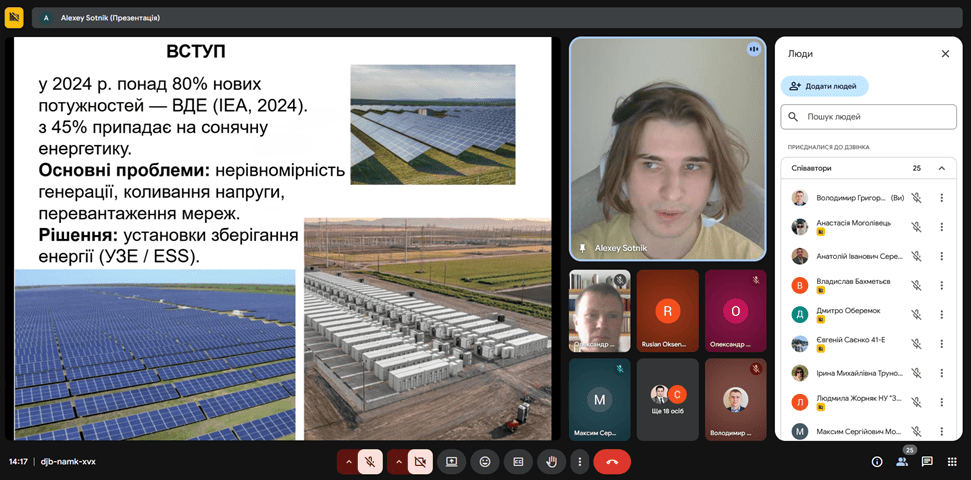
Task: Open the meeting details info icon
Action: pos(877,461)
